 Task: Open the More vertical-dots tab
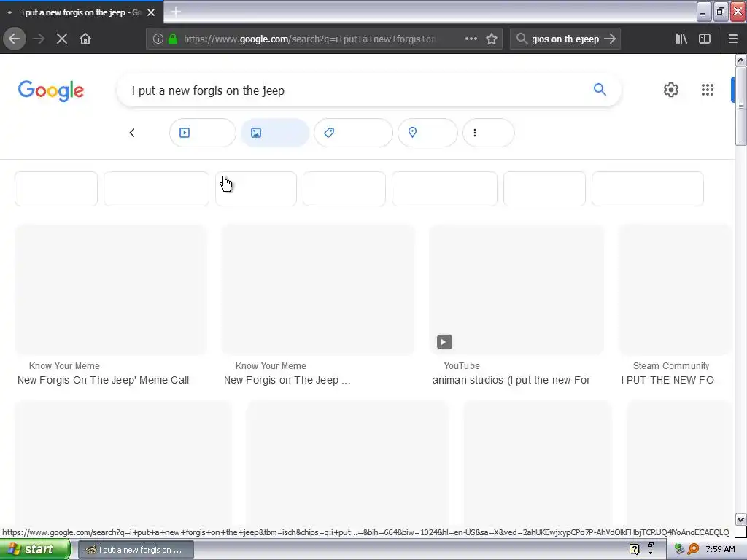pos(488,133)
